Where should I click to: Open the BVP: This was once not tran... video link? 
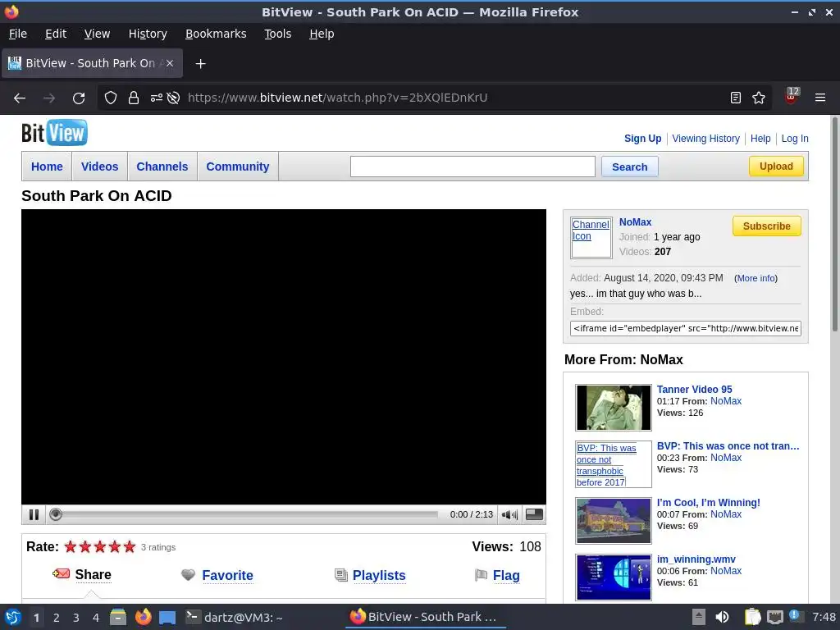(x=728, y=445)
